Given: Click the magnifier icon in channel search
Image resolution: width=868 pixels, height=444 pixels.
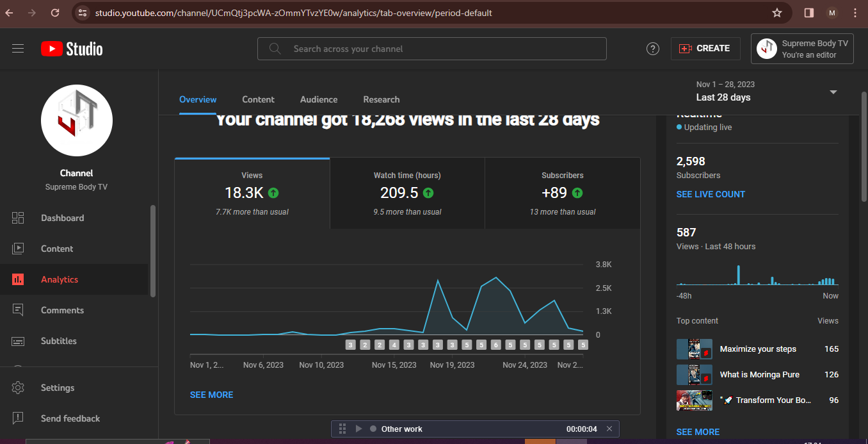Looking at the screenshot, I should point(275,49).
